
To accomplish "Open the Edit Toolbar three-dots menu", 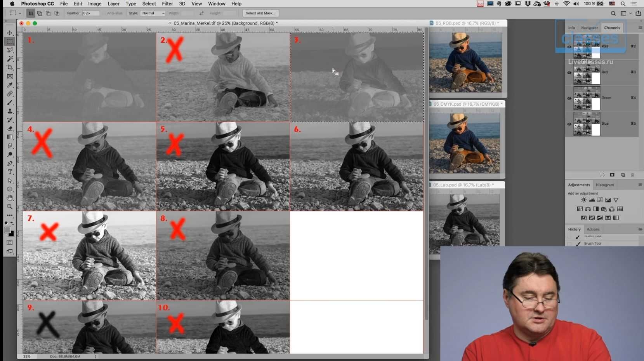I will 10,215.
